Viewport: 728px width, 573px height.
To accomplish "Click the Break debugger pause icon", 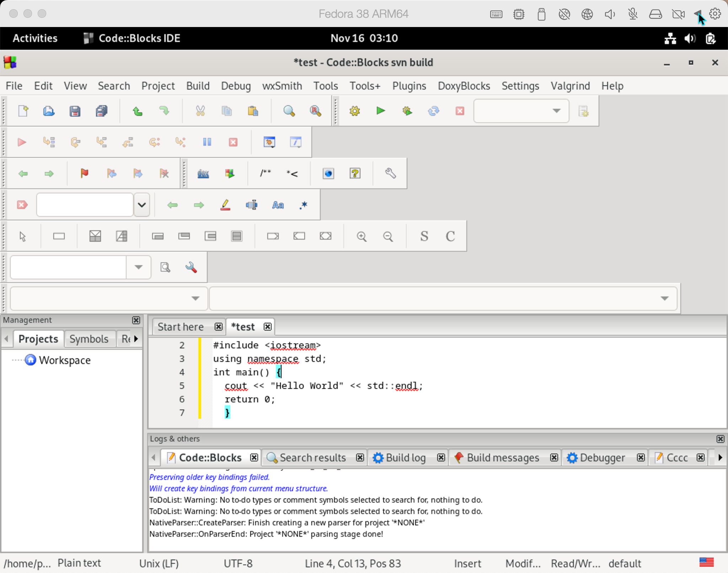I will pos(207,142).
